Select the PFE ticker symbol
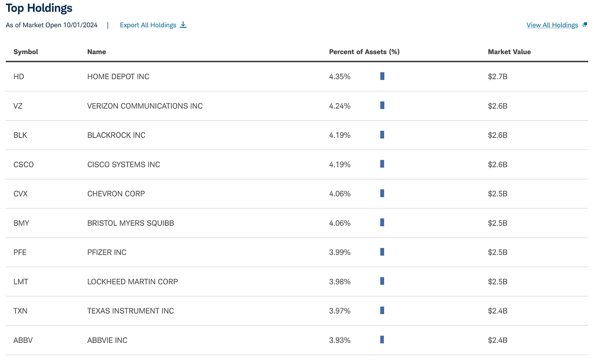Viewport: 594px width, 364px height. point(20,252)
